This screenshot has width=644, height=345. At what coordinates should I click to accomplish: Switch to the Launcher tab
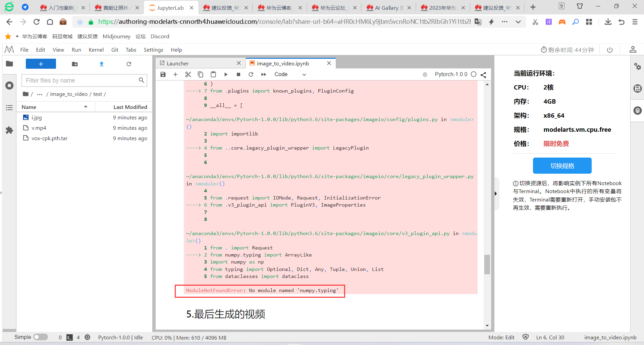coord(201,63)
